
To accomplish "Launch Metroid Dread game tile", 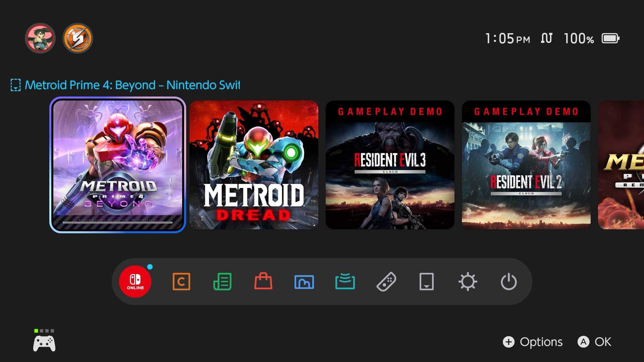I will 254,165.
